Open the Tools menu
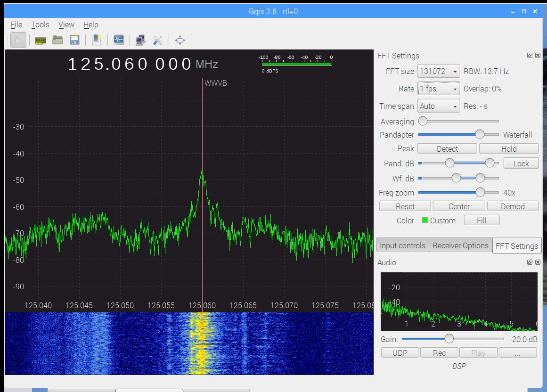Viewport: 547px width, 392px height. point(40,24)
